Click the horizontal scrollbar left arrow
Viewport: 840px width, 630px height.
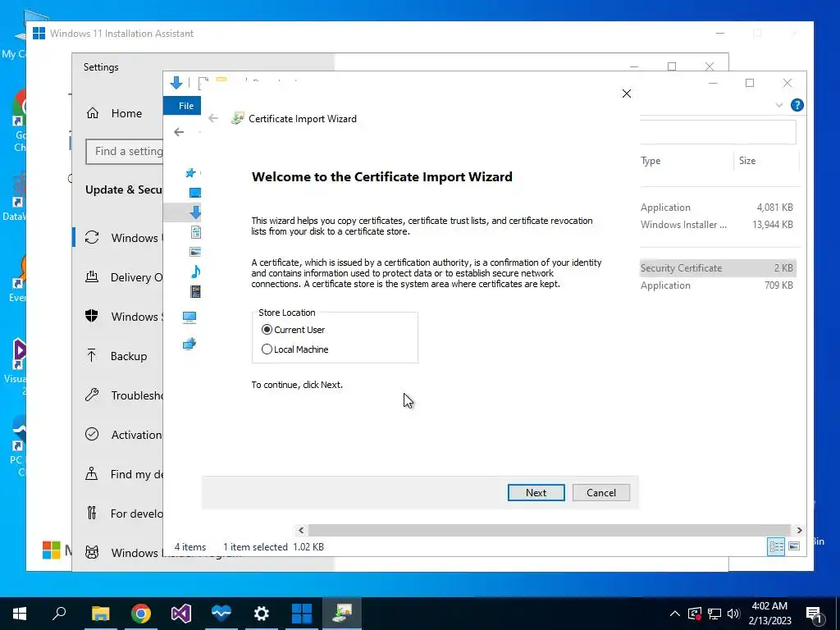tap(301, 530)
